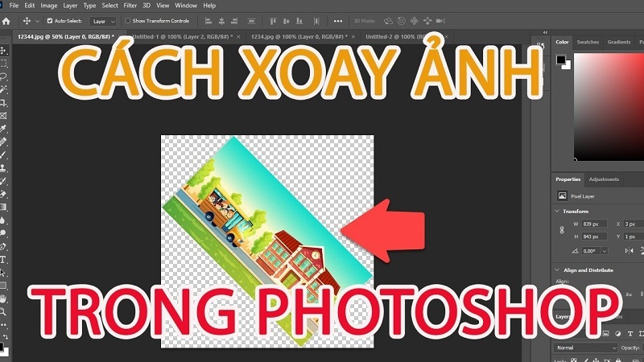Open the Normal blend mode dropdown

(587, 347)
